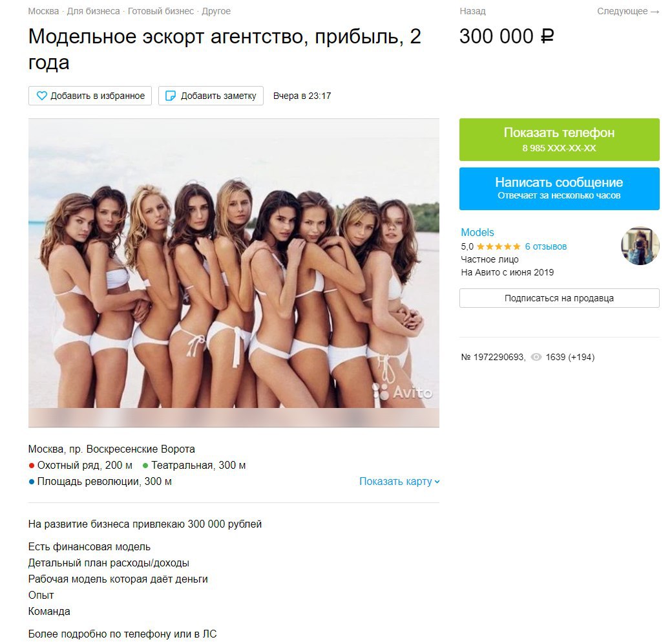The height and width of the screenshot is (644, 672).
Task: Expand Показать карту map section
Action: click(x=399, y=482)
